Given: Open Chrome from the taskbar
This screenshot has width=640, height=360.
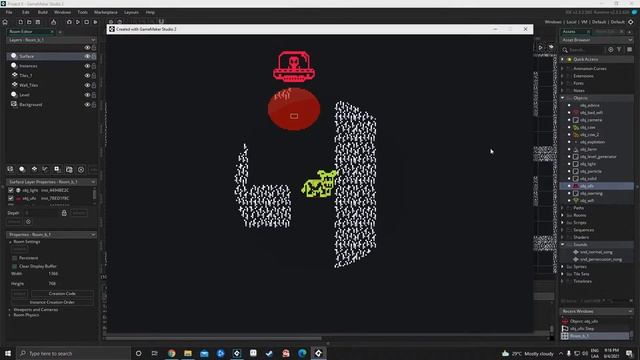Looking at the screenshot, I should coord(171,353).
